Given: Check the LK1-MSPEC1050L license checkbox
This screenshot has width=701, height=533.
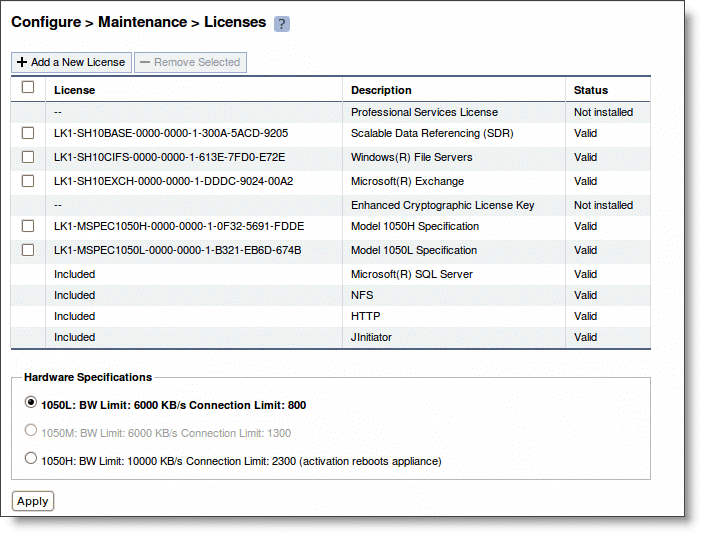Looking at the screenshot, I should click(28, 250).
